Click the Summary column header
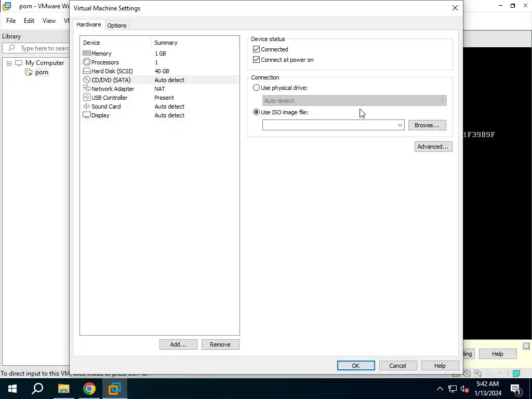 pyautogui.click(x=166, y=43)
